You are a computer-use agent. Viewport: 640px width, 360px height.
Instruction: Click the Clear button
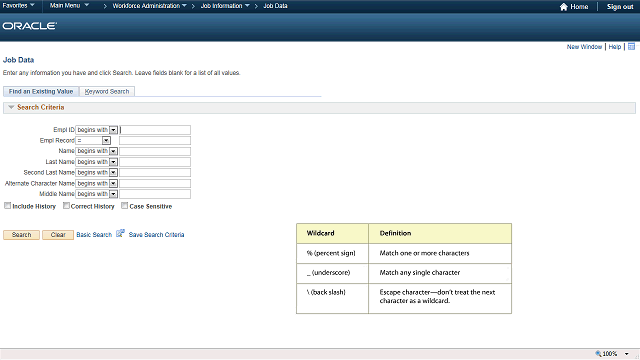pos(58,235)
